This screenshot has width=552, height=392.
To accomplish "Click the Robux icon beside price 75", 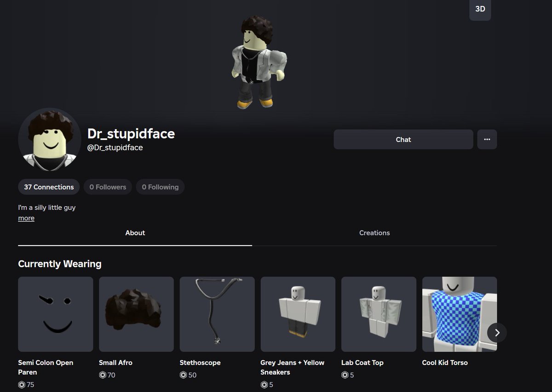I will (22, 385).
